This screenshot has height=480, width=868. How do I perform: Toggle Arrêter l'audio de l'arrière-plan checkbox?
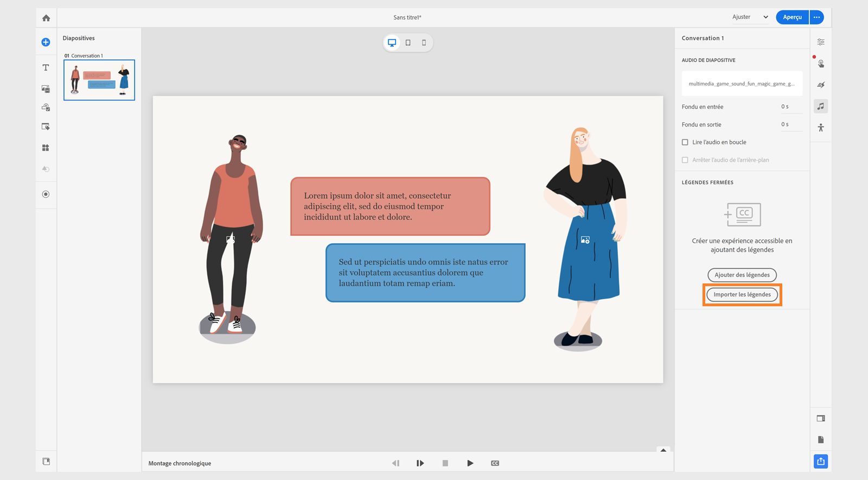click(685, 160)
